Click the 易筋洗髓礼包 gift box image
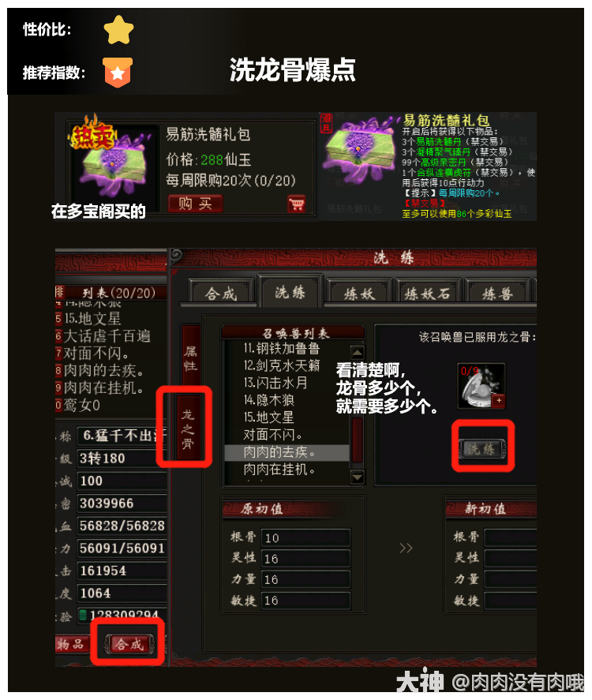Image resolution: width=592 pixels, height=700 pixels. pyautogui.click(x=111, y=163)
